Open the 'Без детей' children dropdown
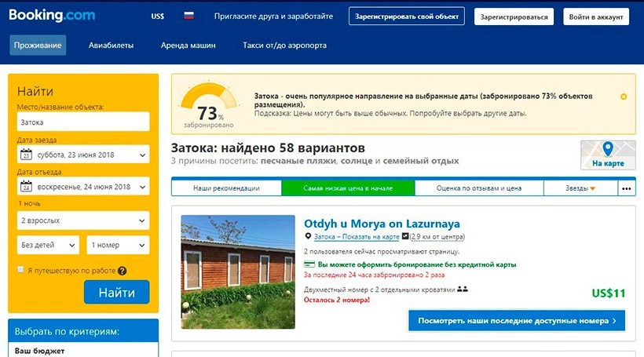644x357 pixels. 47,245
